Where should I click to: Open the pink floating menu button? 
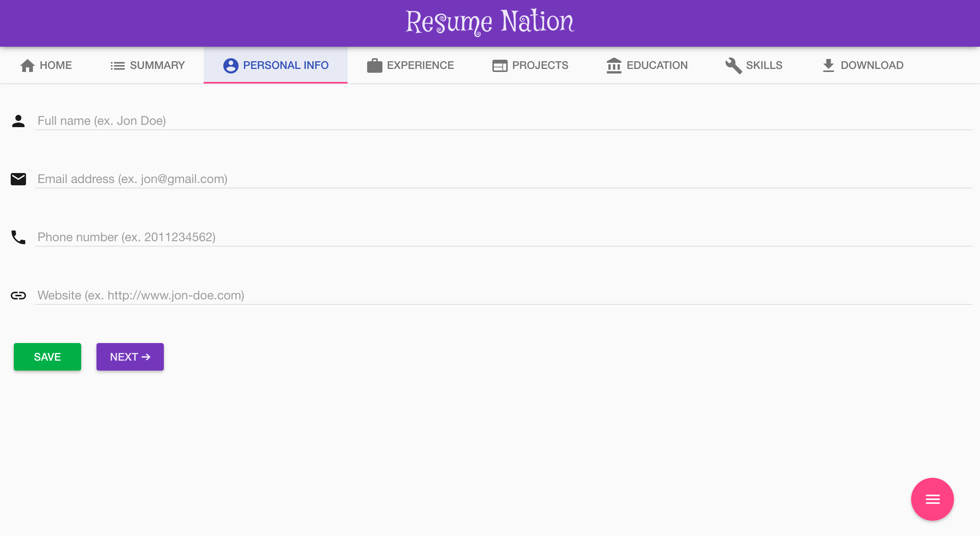point(932,499)
